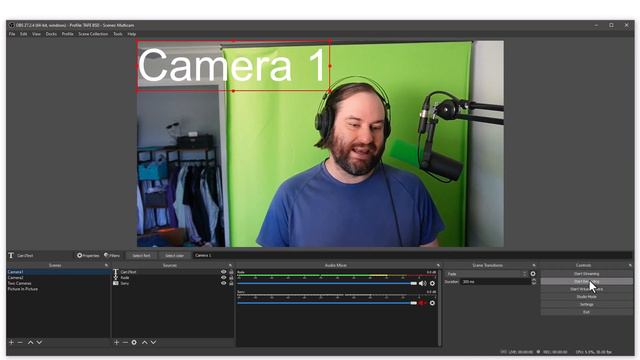Screen dimensions: 640x360
Task: Click the Camera 1 text input field
Action: [x=412, y=256]
